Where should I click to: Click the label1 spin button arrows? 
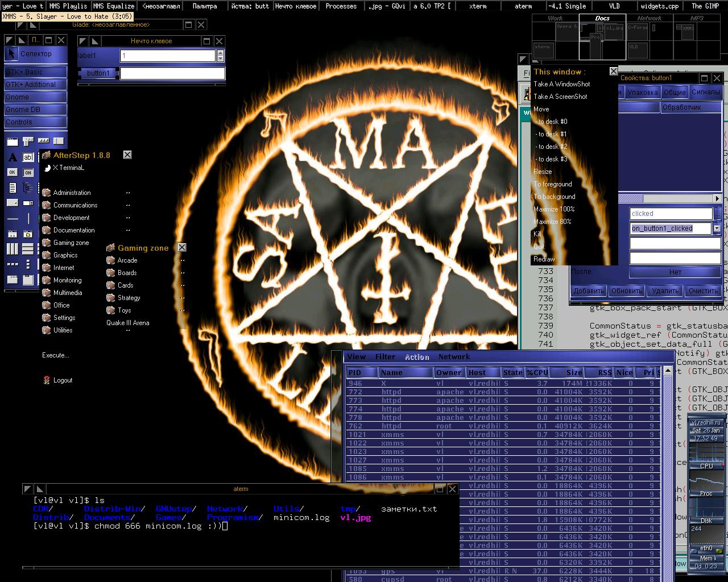pyautogui.click(x=220, y=56)
